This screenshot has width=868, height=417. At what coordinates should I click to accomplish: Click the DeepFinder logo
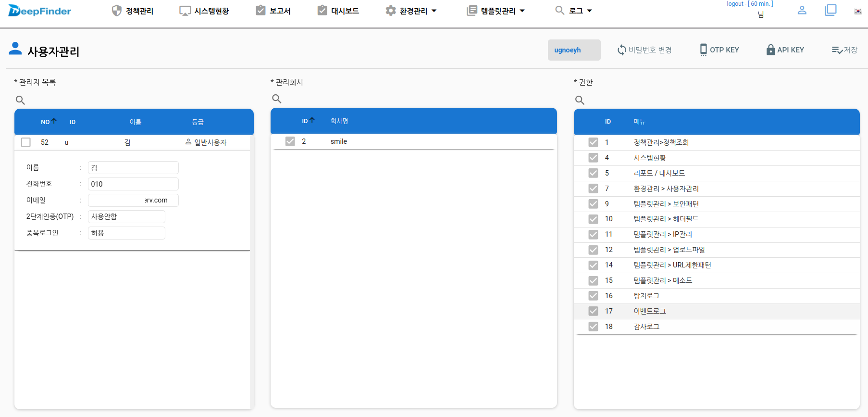(x=40, y=11)
